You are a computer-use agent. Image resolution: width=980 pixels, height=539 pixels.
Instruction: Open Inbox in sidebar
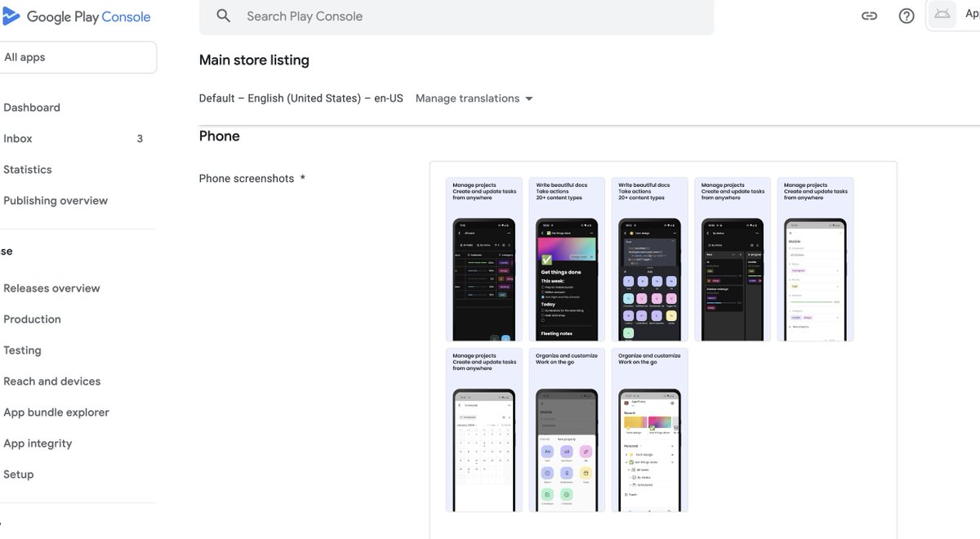pyautogui.click(x=18, y=139)
